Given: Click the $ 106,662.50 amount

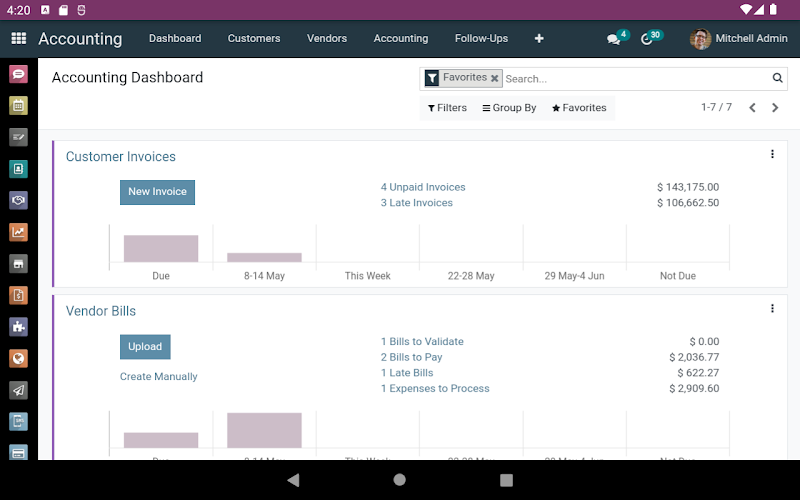Looking at the screenshot, I should 688,203.
